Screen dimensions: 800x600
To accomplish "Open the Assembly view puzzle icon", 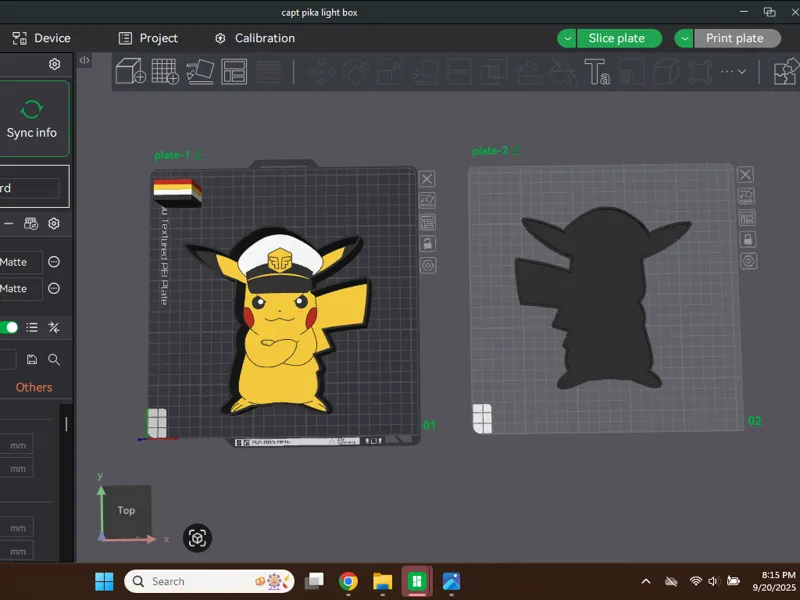I will [x=786, y=71].
